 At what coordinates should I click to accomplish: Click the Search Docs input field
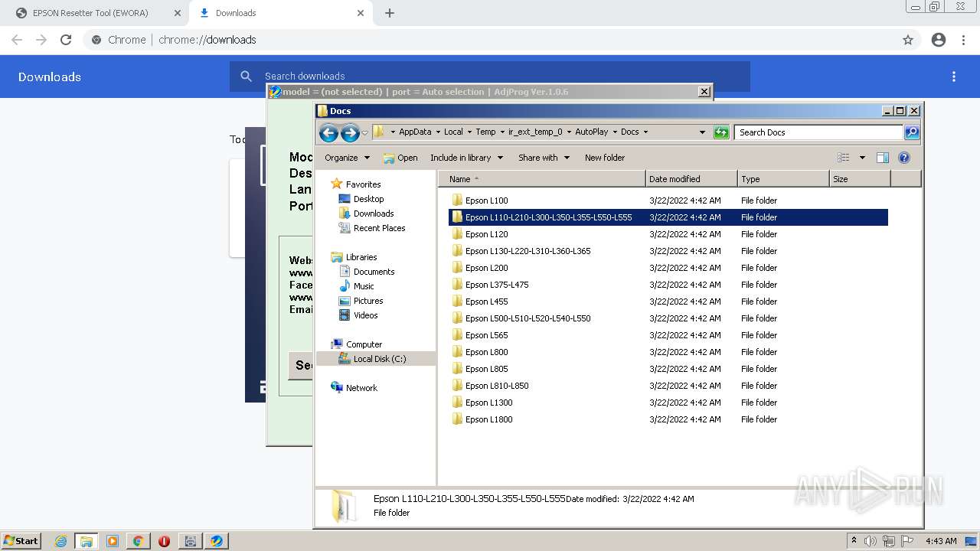(x=818, y=132)
